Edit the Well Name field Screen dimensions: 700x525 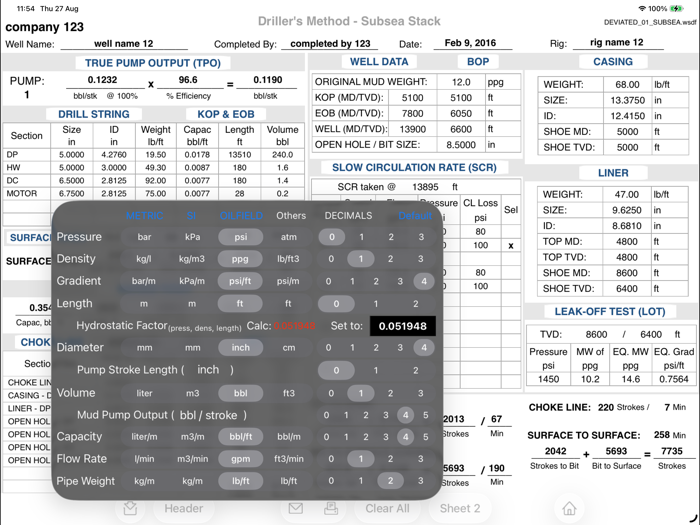point(124,44)
